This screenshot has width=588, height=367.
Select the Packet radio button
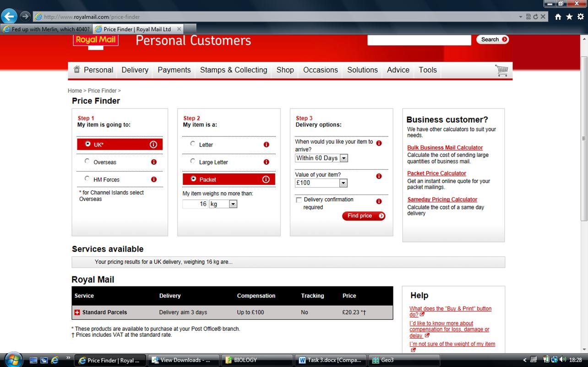point(193,178)
